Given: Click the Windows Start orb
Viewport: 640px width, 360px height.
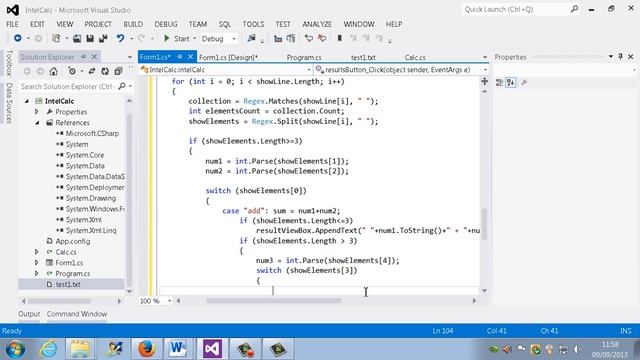Looking at the screenshot, I should 15,349.
